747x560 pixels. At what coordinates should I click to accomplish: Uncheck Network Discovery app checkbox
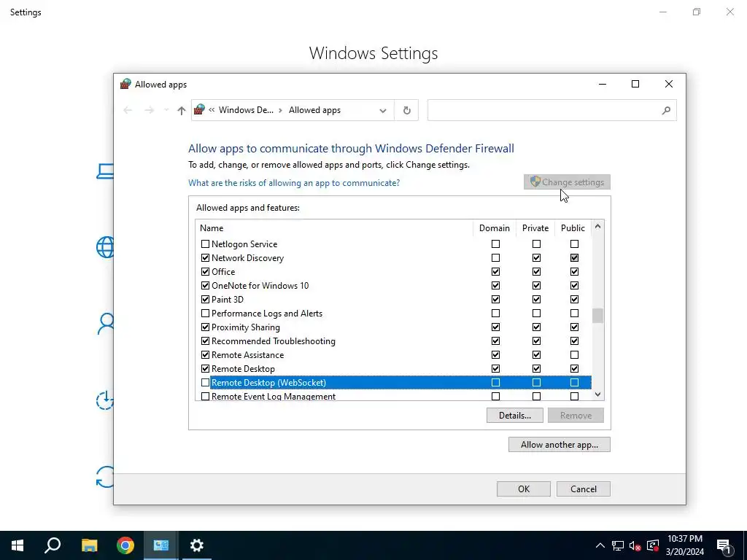[205, 257]
